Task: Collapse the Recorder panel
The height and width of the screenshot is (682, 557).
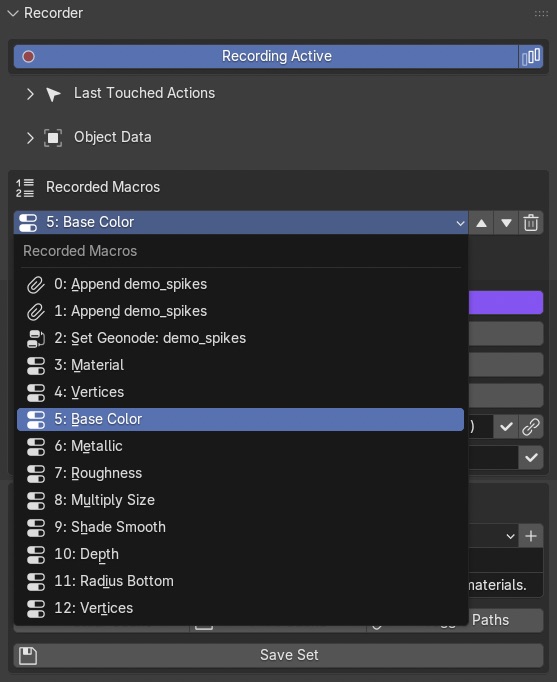Action: click(x=13, y=13)
